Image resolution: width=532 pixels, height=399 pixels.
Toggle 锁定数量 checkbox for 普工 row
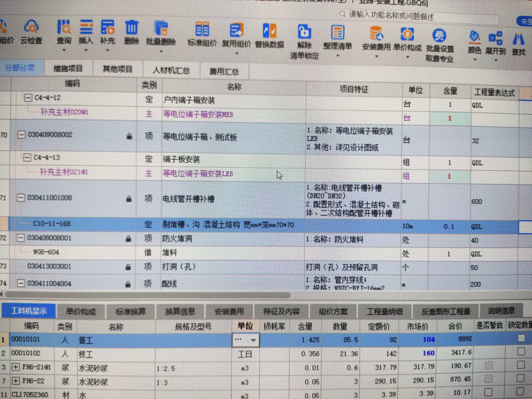(x=521, y=338)
